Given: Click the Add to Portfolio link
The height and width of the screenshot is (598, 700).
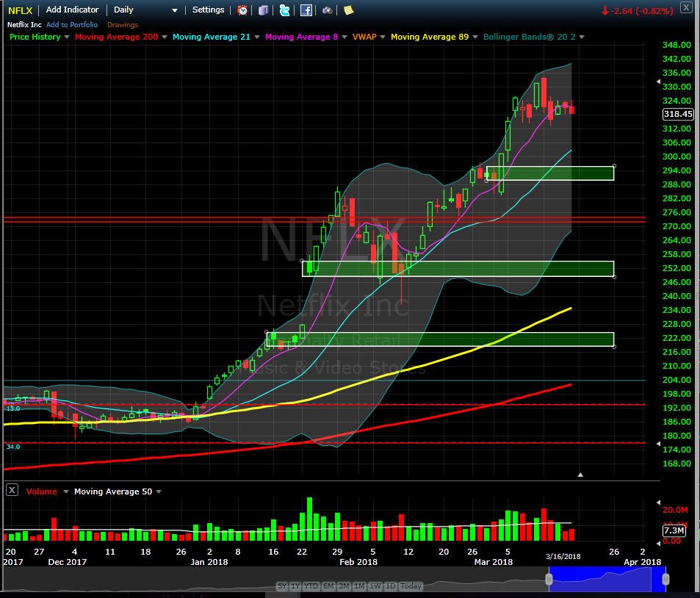Looking at the screenshot, I should (x=72, y=25).
